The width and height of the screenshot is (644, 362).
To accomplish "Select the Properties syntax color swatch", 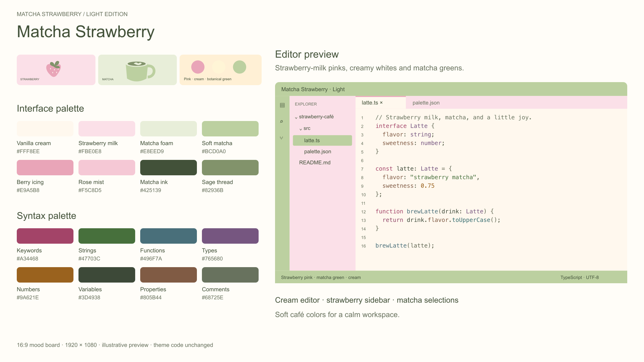I will click(168, 275).
